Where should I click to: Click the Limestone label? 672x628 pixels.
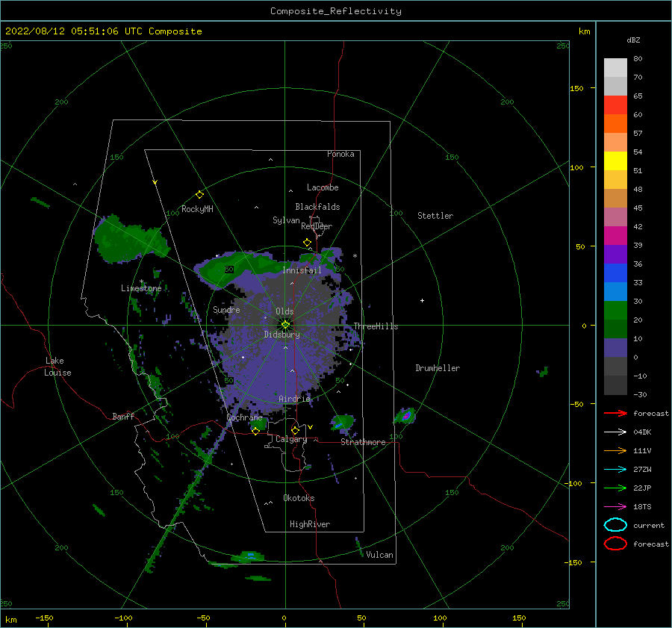point(141,288)
